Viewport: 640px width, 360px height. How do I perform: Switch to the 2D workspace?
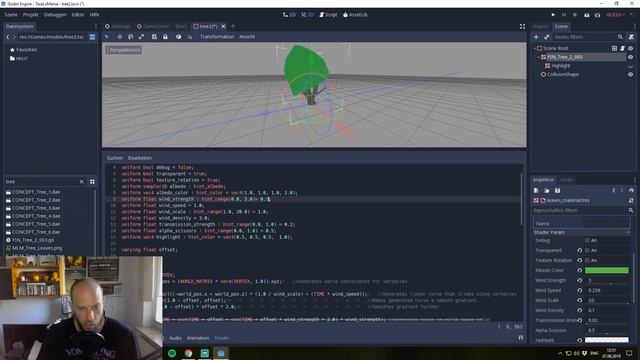tap(289, 15)
